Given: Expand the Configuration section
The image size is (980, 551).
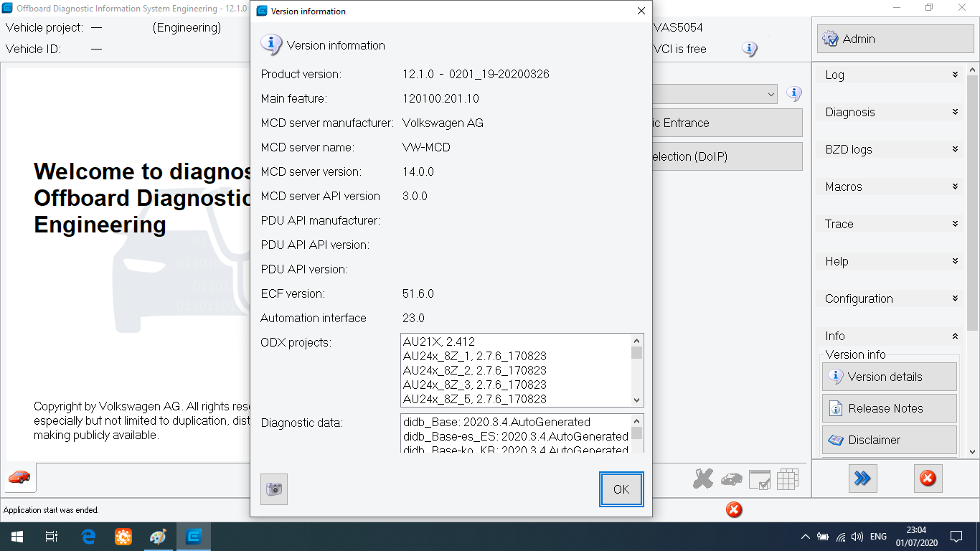Looking at the screenshot, I should (890, 298).
